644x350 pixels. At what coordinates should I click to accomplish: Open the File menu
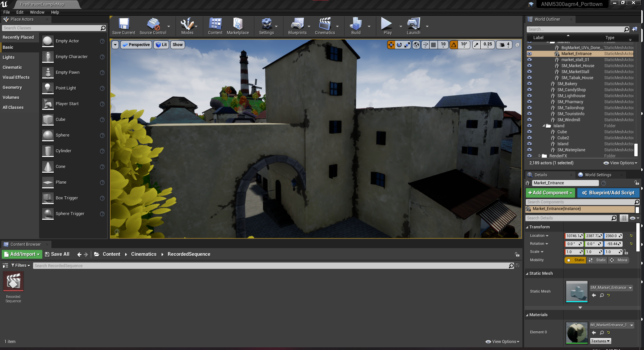[x=7, y=12]
